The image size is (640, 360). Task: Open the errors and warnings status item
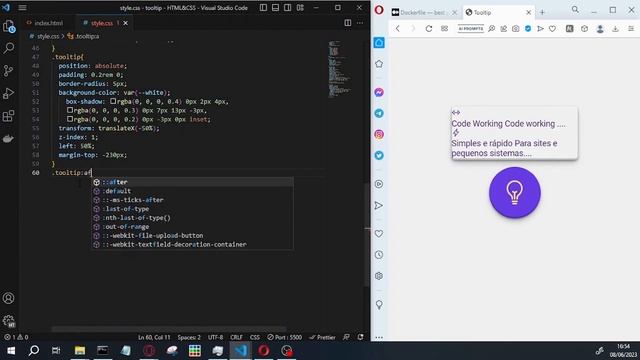pos(16,337)
